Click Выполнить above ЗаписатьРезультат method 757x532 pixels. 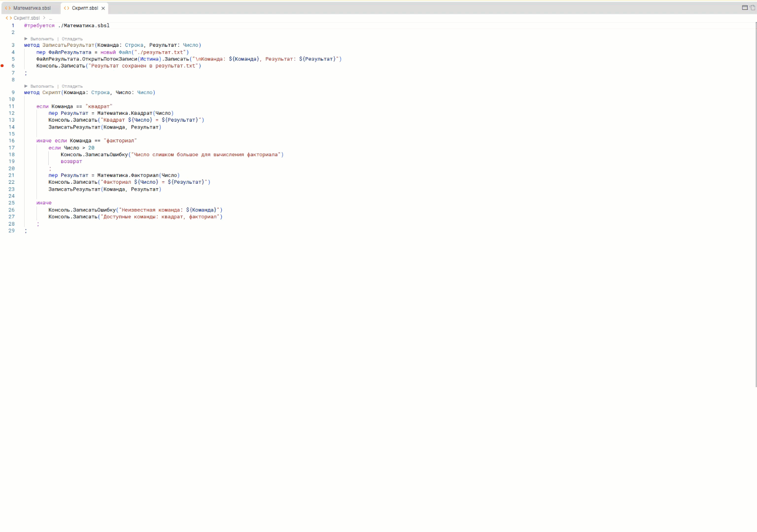pos(42,39)
